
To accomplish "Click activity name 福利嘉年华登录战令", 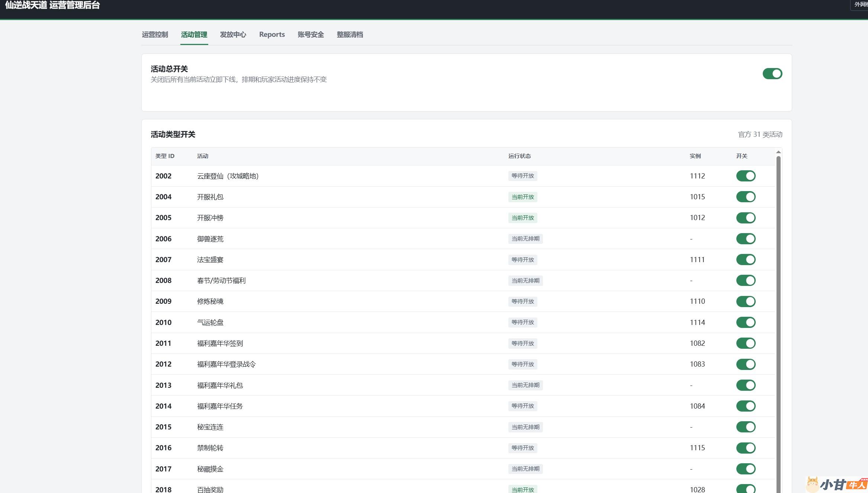I will pos(226,364).
